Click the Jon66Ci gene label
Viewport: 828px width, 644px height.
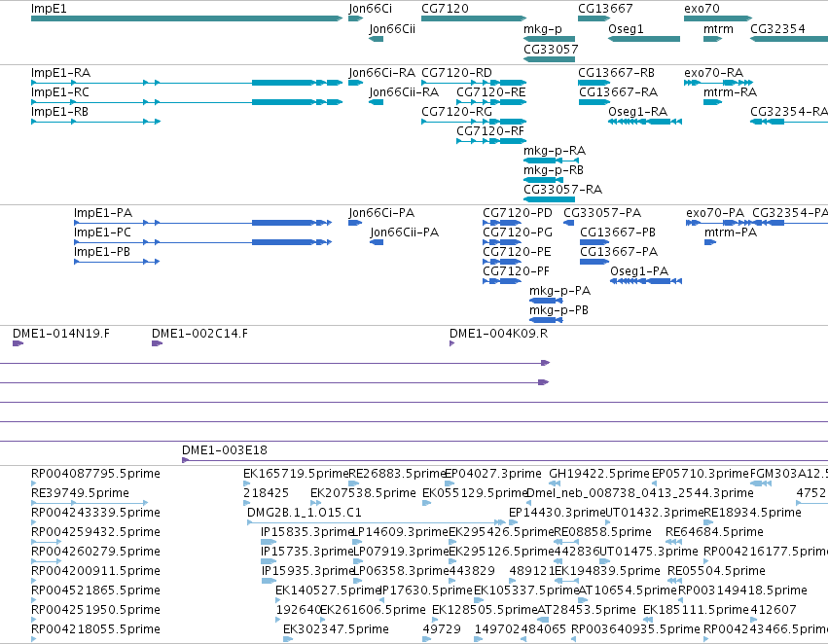pyautogui.click(x=370, y=9)
